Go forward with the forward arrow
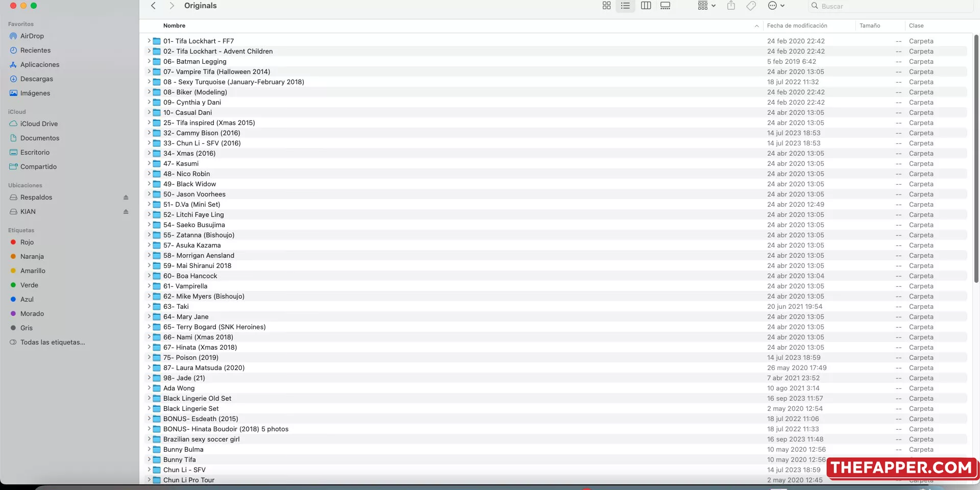This screenshot has height=490, width=980. [x=172, y=6]
